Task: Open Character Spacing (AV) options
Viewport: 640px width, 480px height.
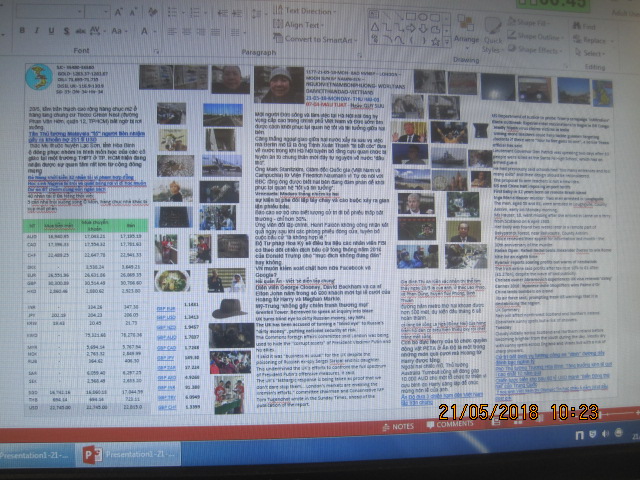Action: (96, 31)
